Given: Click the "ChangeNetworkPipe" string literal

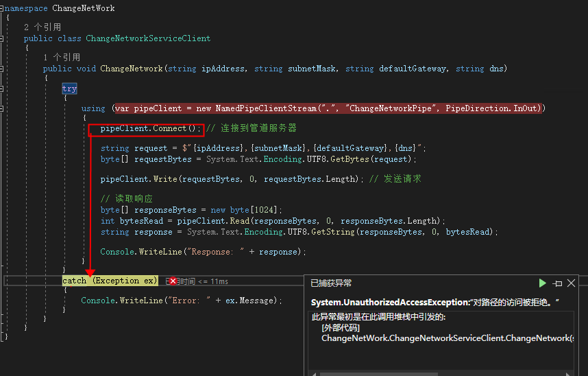Looking at the screenshot, I should [392, 108].
